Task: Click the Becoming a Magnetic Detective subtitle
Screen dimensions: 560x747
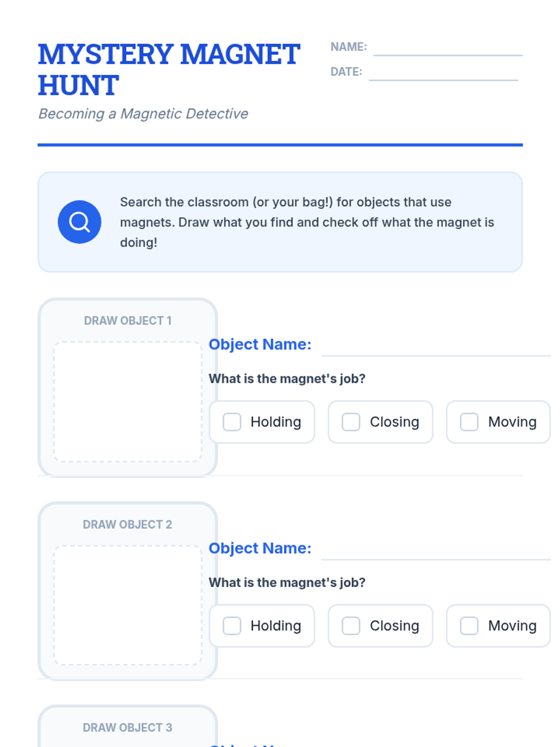Action: (143, 114)
